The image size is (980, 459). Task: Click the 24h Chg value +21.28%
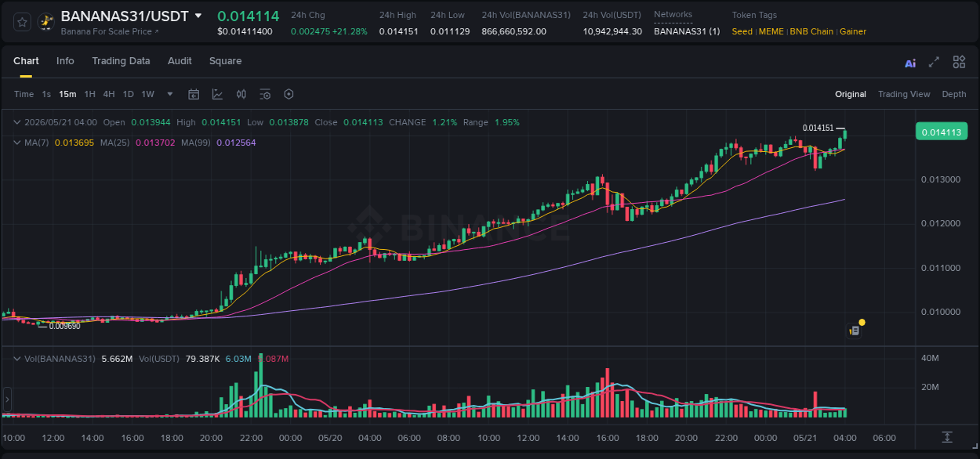coord(350,31)
